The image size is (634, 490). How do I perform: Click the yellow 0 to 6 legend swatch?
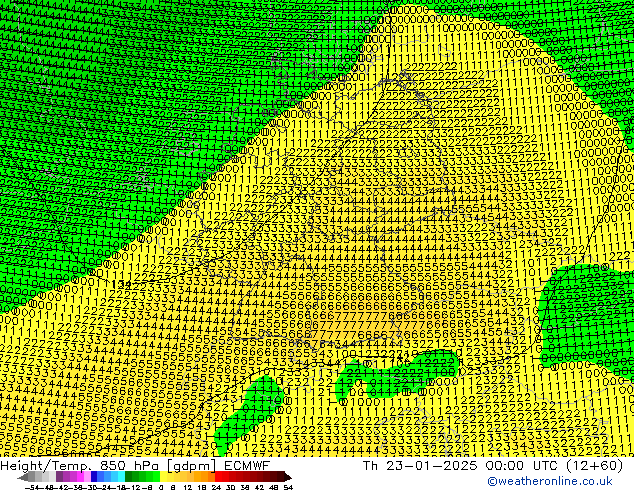tap(164, 477)
